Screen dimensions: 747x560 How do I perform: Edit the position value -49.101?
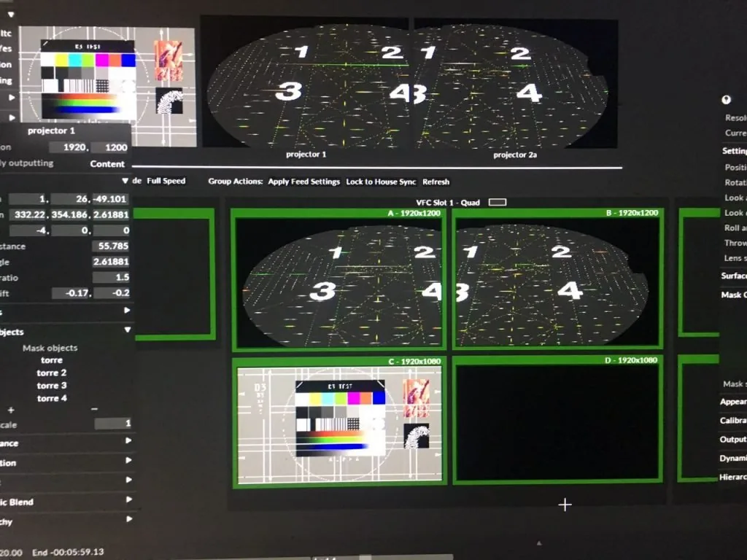(111, 199)
